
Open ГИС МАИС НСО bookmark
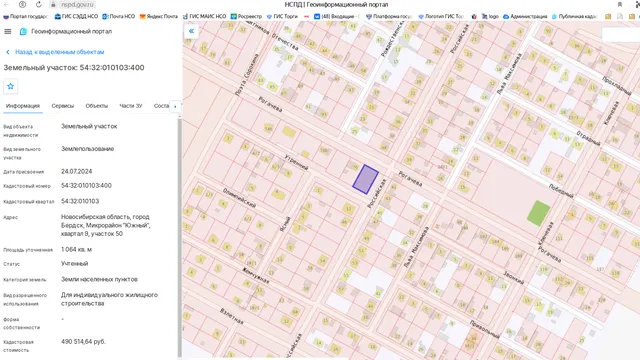pyautogui.click(x=204, y=16)
